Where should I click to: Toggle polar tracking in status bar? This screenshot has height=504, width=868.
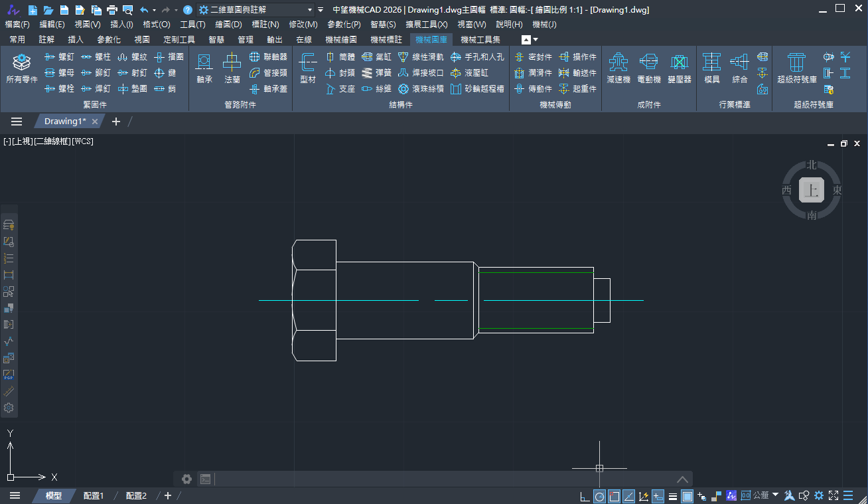click(x=599, y=496)
